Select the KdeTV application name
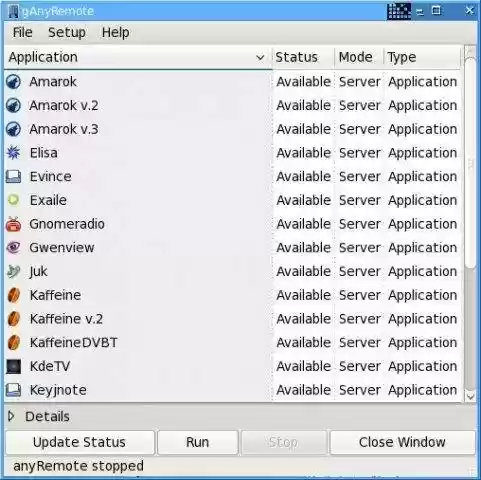481x480 pixels. point(50,366)
